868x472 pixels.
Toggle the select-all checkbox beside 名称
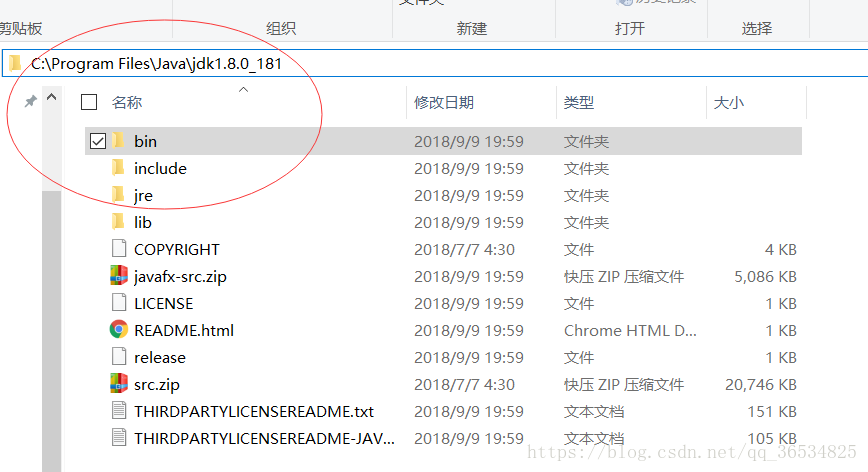tap(89, 102)
